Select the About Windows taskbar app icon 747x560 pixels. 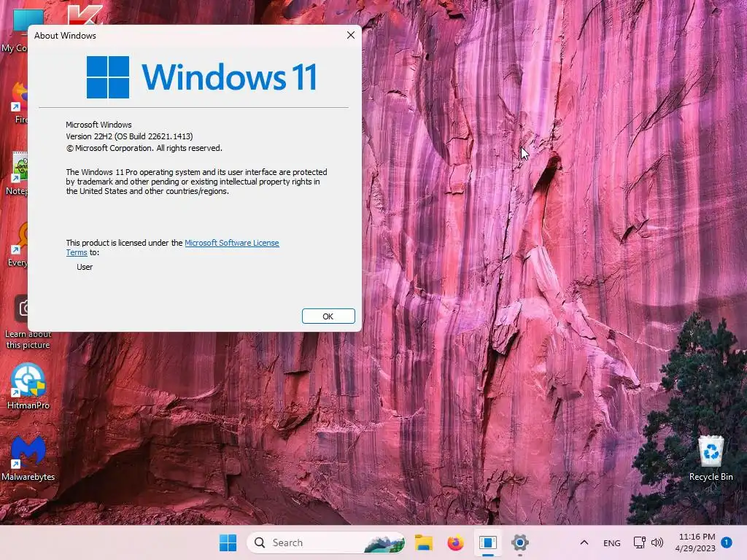point(488,542)
